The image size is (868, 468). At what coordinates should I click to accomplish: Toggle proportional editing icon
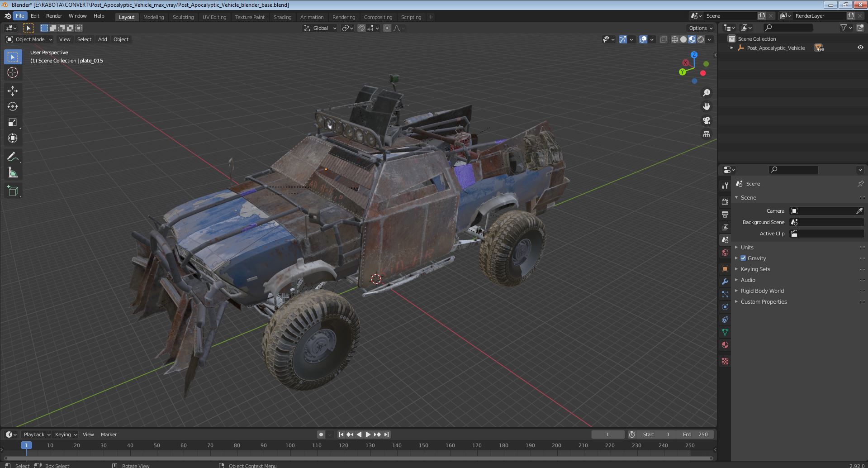click(x=387, y=28)
